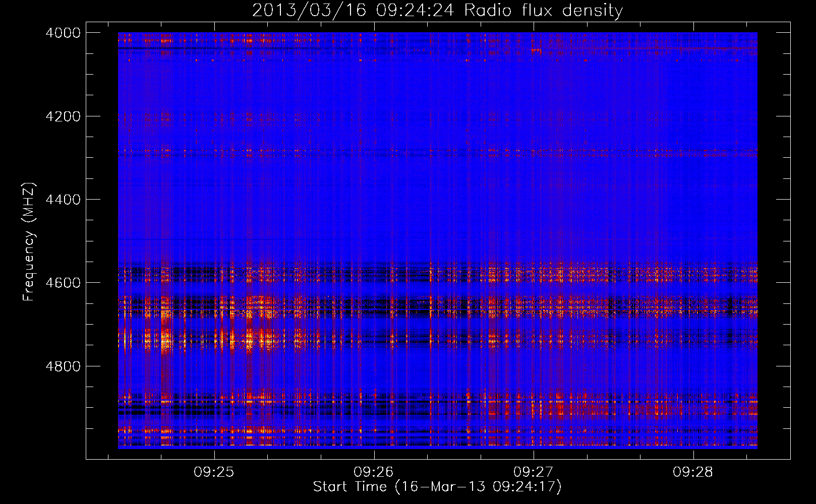The width and height of the screenshot is (816, 504).
Task: Click the plot title '2013/03/16 09:24:24 Radio flux density'
Action: [437, 11]
